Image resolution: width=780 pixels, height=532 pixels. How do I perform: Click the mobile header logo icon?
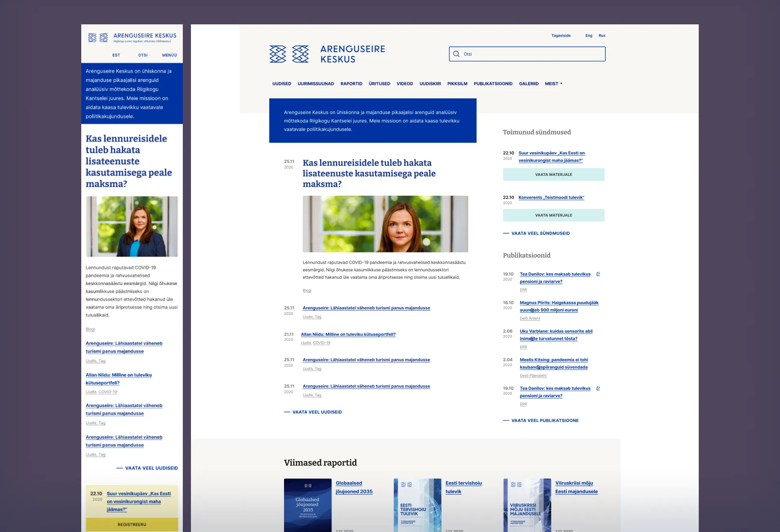click(98, 38)
